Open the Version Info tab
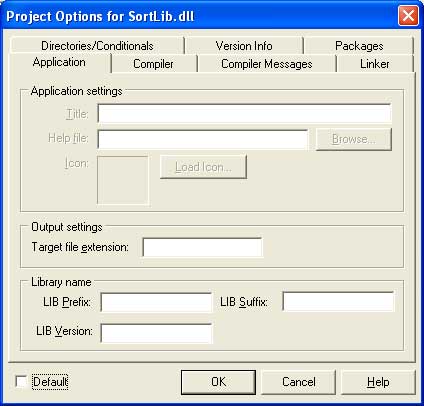Screen dimensions: 424x406 tap(244, 46)
